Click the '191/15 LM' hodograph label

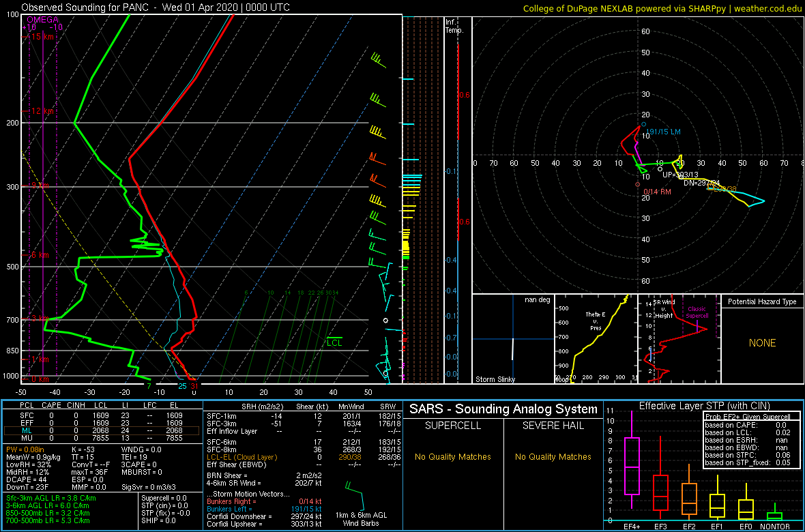(663, 132)
